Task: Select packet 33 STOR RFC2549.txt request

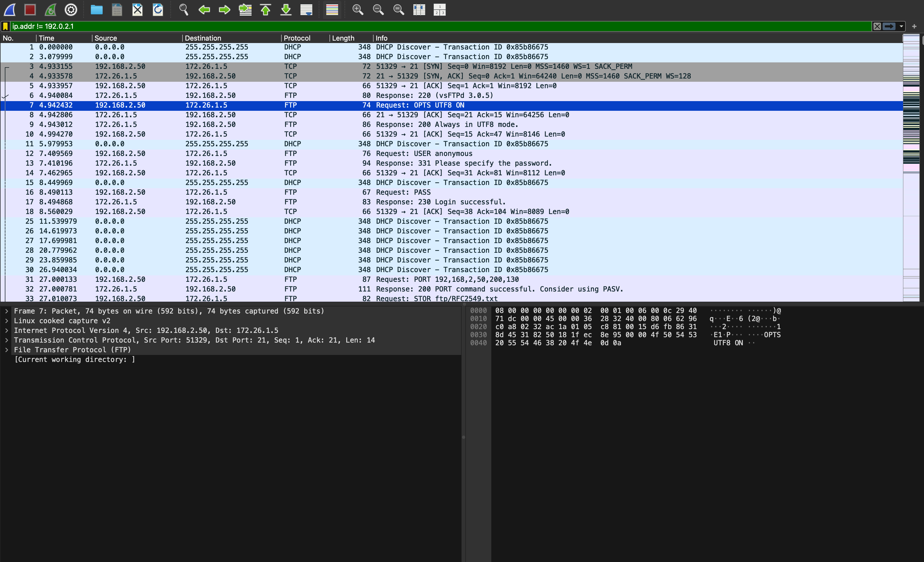Action: coord(452,298)
